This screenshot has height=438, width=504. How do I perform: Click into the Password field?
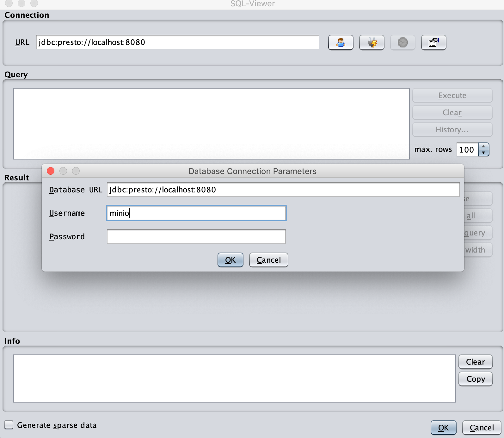coord(196,236)
